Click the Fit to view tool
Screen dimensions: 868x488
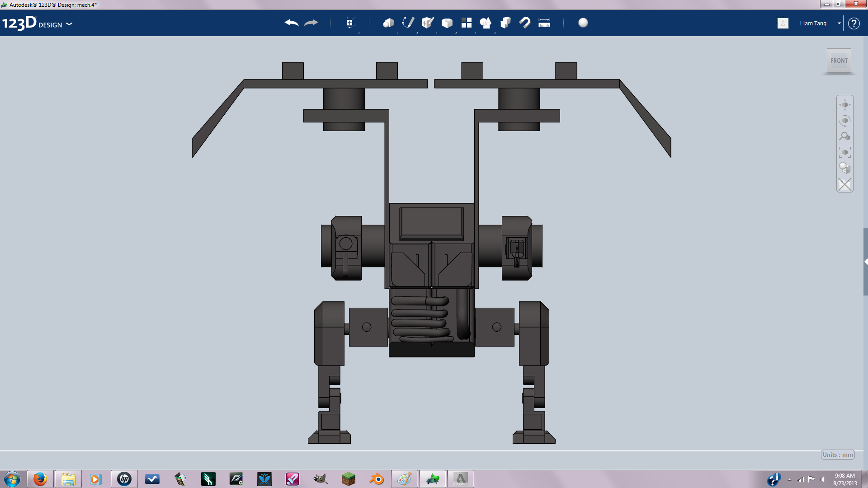pyautogui.click(x=845, y=152)
